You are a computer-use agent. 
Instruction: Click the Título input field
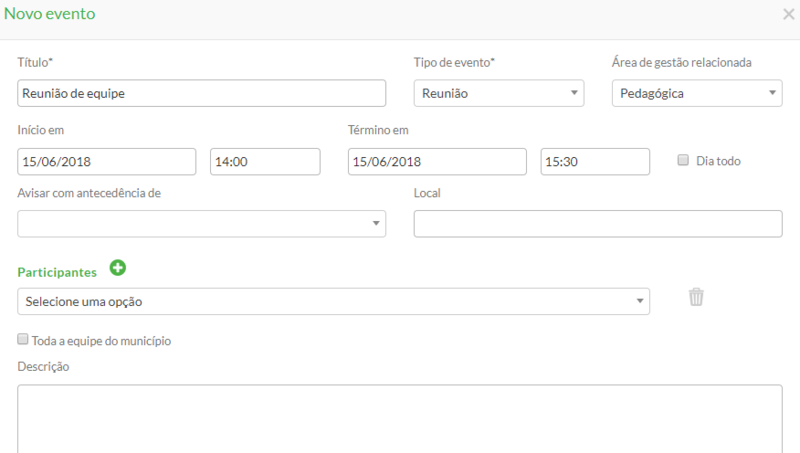point(201,93)
